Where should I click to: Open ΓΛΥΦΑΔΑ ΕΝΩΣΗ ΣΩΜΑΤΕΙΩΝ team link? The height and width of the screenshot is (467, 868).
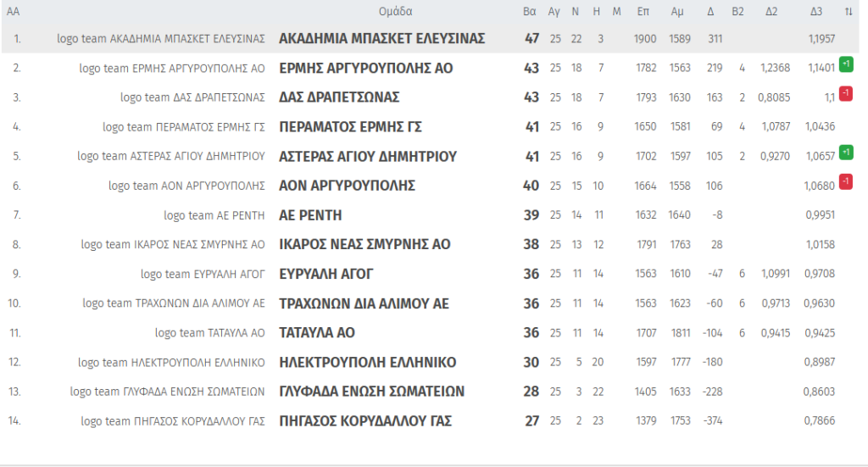371,392
